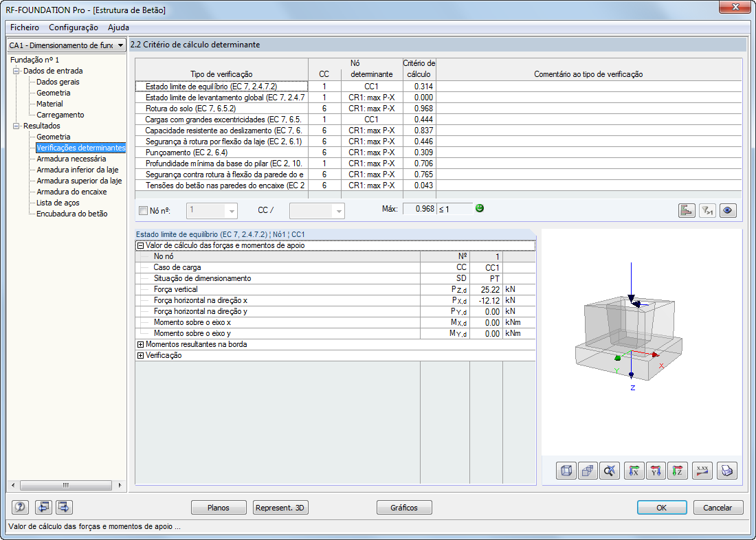Toggle the eye view mode button
This screenshot has width=756, height=540.
(728, 210)
